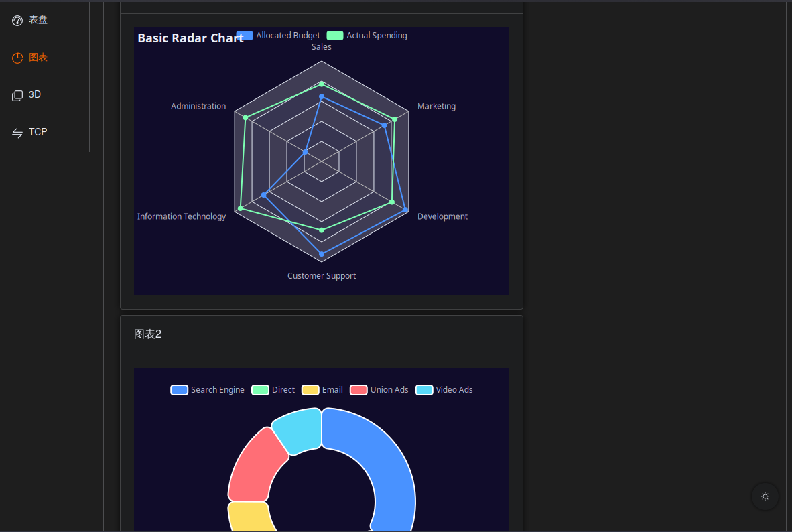Click the pie chart icon beside 图表
This screenshot has height=532, width=792.
tap(17, 58)
